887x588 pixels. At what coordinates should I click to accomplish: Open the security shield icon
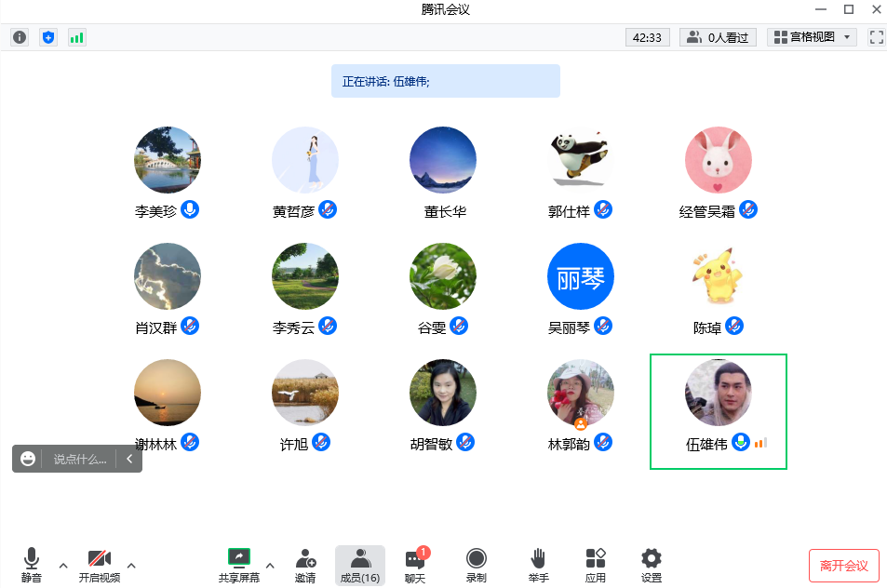pos(48,37)
